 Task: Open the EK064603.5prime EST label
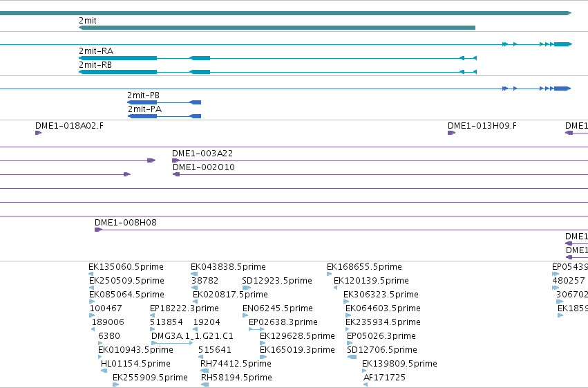tap(383, 308)
